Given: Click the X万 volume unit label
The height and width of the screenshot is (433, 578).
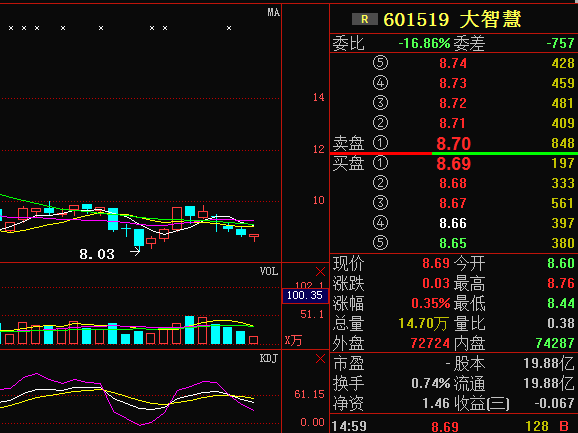Looking at the screenshot, I should click(293, 341).
